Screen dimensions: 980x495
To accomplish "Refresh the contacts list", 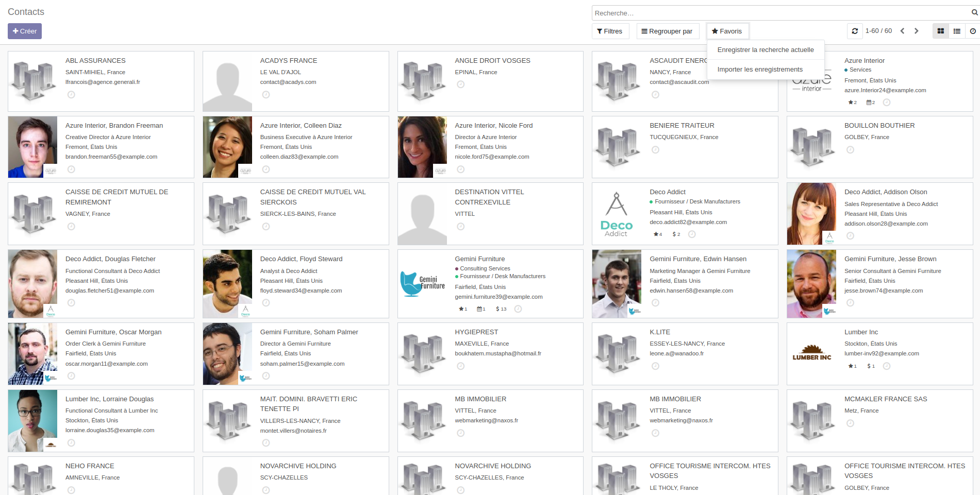I will (x=855, y=31).
